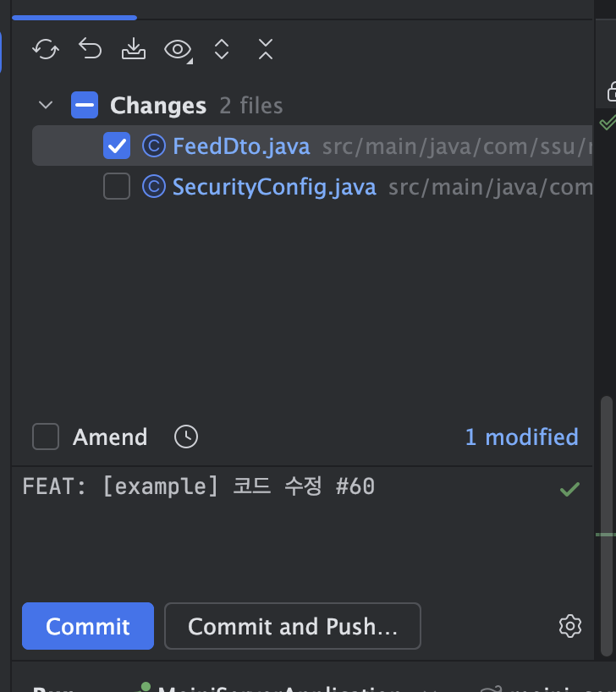
Task: Click the Refresh changes icon
Action: point(46,49)
